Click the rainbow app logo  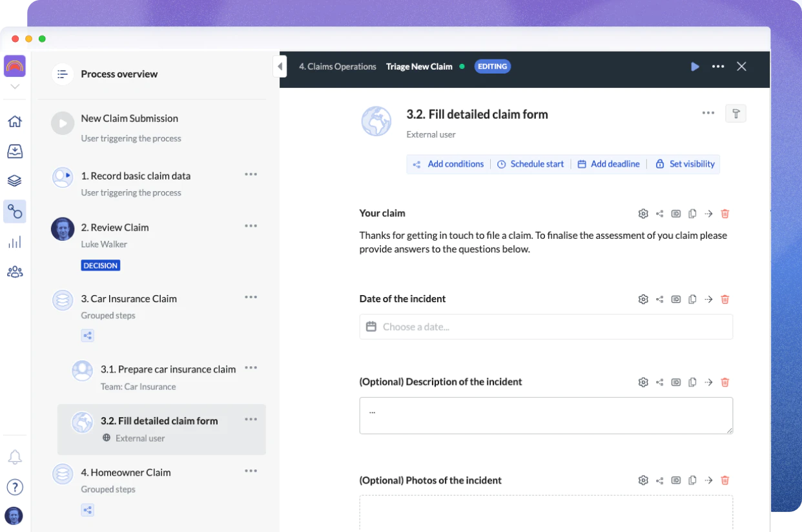point(14,66)
